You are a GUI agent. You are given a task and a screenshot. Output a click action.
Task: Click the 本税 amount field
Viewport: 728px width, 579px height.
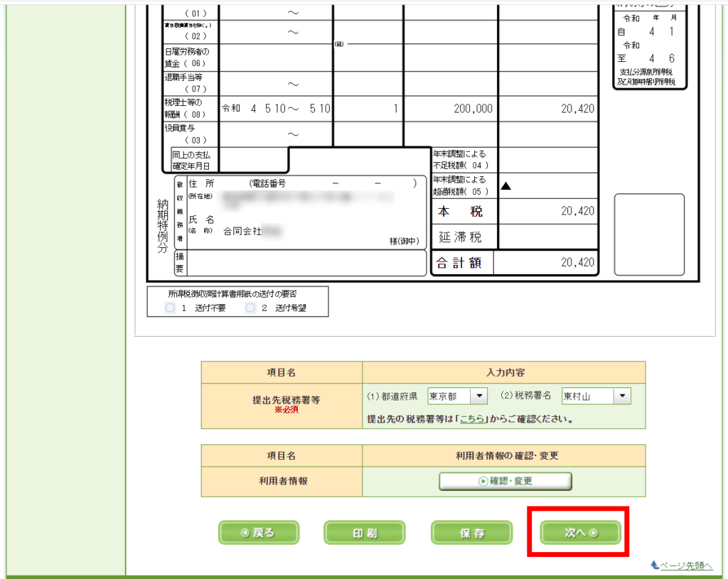(548, 211)
